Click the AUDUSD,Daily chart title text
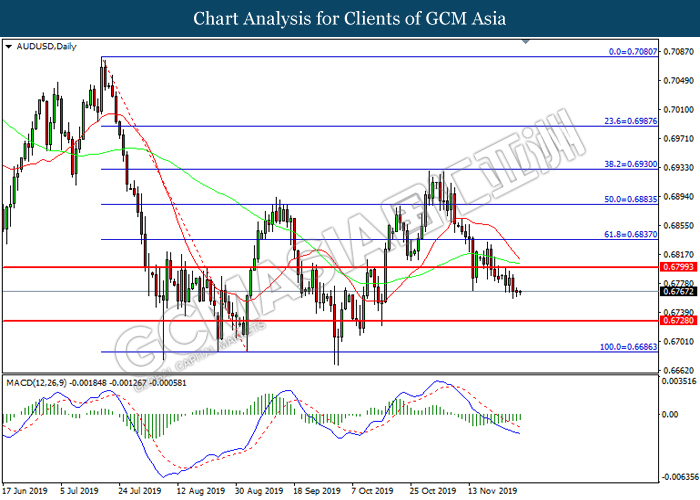 (x=46, y=46)
